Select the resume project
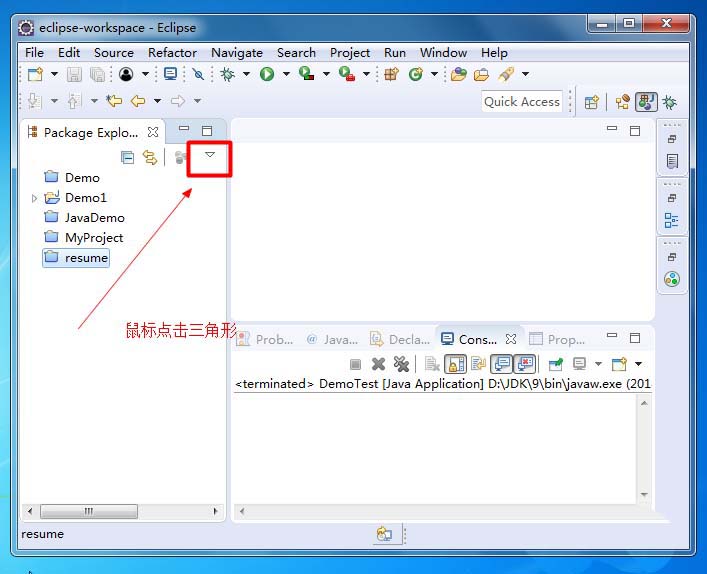The width and height of the screenshot is (707, 574). point(76,258)
